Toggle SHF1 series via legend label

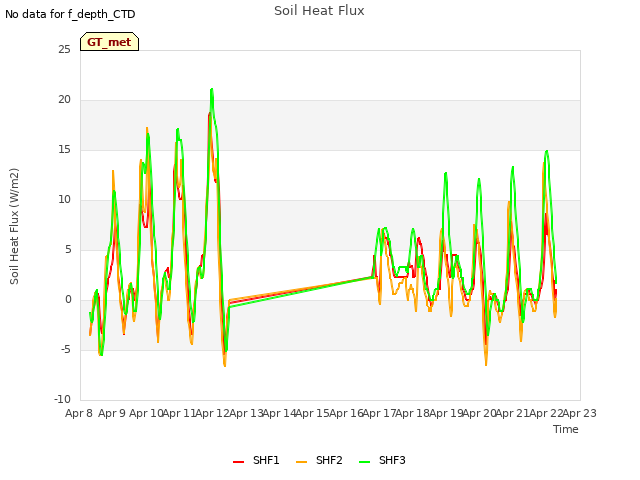pos(266,460)
